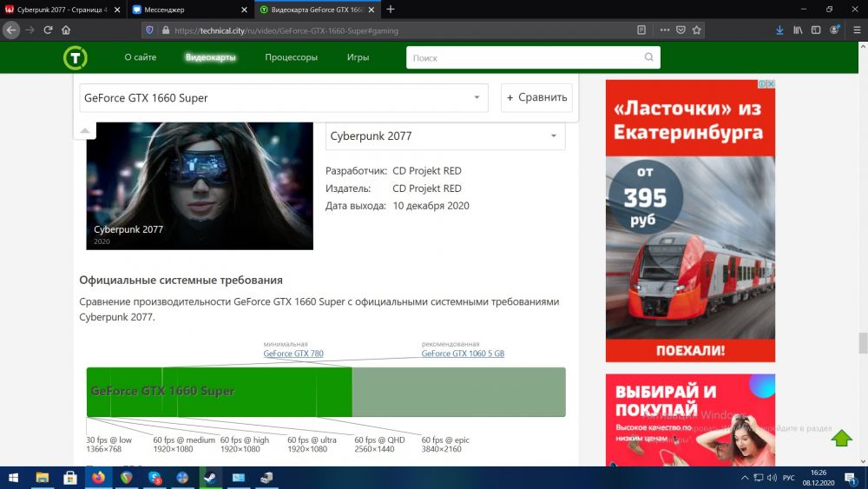
Task: Open Игры menu item
Action: tap(358, 57)
